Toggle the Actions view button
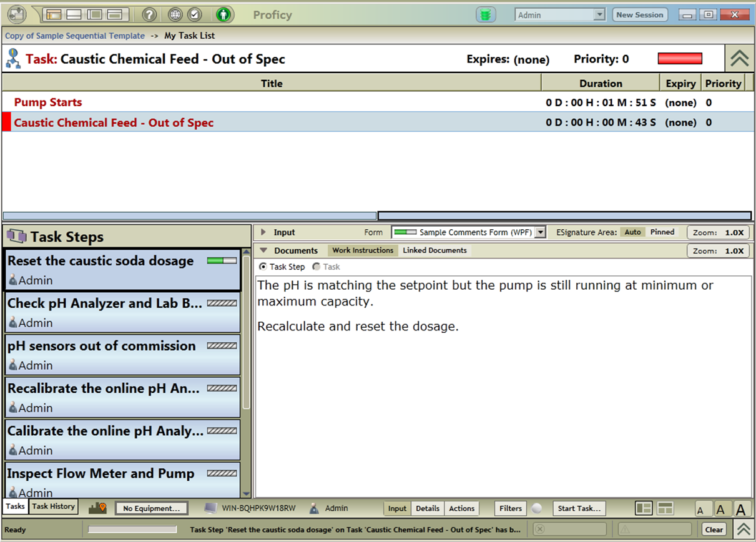 pyautogui.click(x=462, y=508)
